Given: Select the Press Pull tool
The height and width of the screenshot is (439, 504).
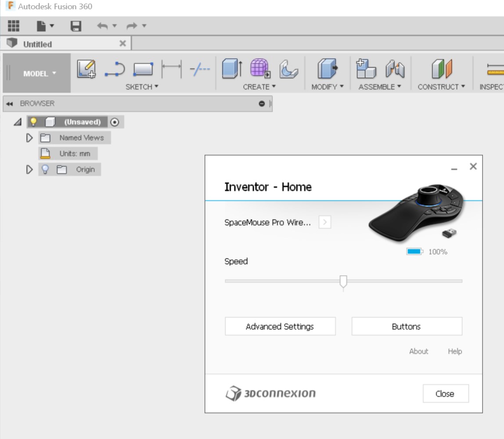Looking at the screenshot, I should coord(328,68).
